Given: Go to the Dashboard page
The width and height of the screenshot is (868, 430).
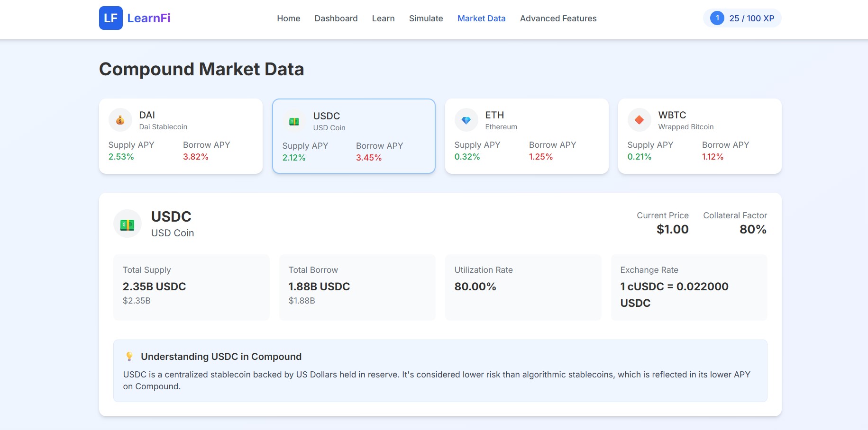Looking at the screenshot, I should coord(336,18).
